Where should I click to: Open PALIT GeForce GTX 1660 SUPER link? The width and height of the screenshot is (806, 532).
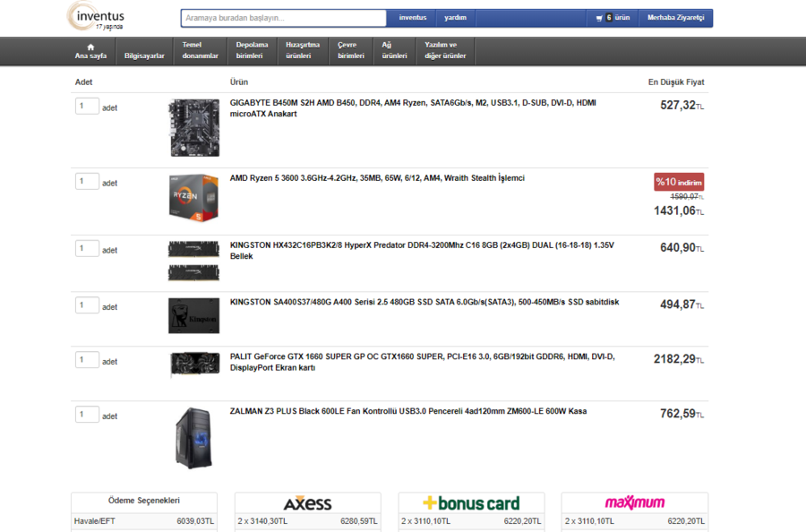pyautogui.click(x=423, y=363)
